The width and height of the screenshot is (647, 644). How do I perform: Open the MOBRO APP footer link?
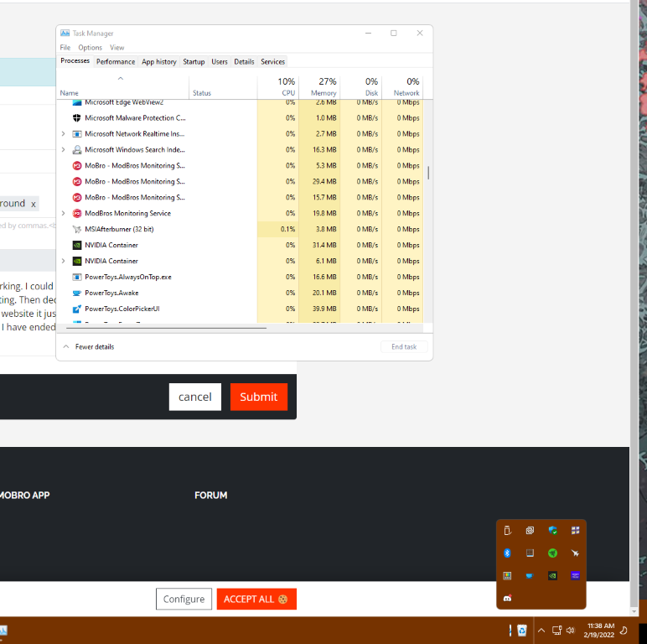[25, 496]
